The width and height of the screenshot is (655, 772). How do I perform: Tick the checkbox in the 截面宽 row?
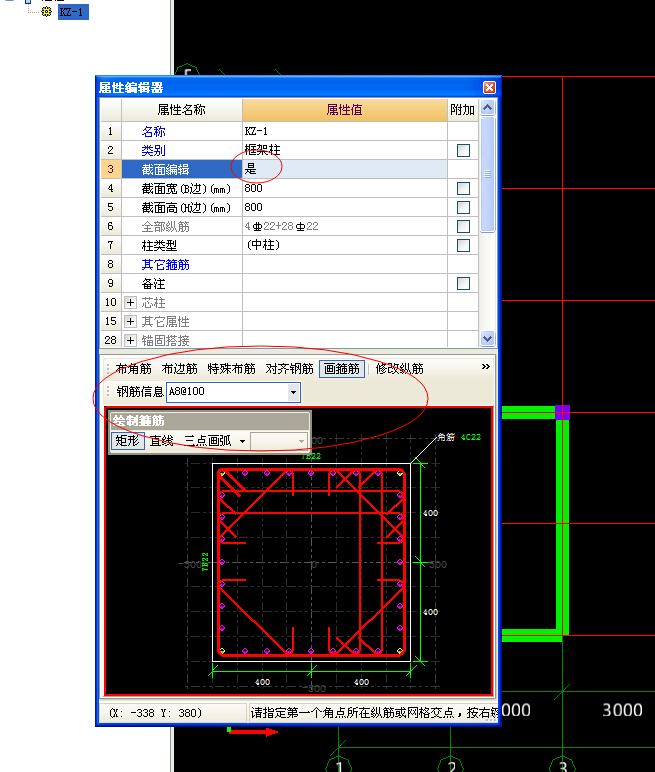coord(463,188)
